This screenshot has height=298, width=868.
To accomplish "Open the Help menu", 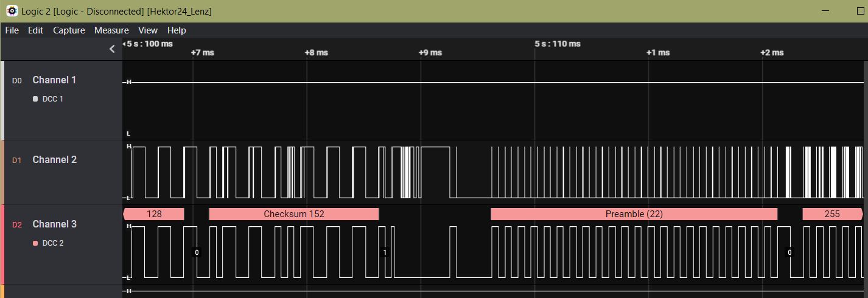I will pos(177,30).
